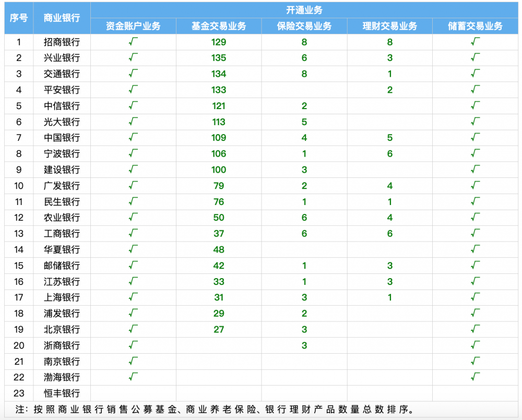Click insurance count 5 for 光大银行
Screen dimensions: 522x420
[304, 122]
